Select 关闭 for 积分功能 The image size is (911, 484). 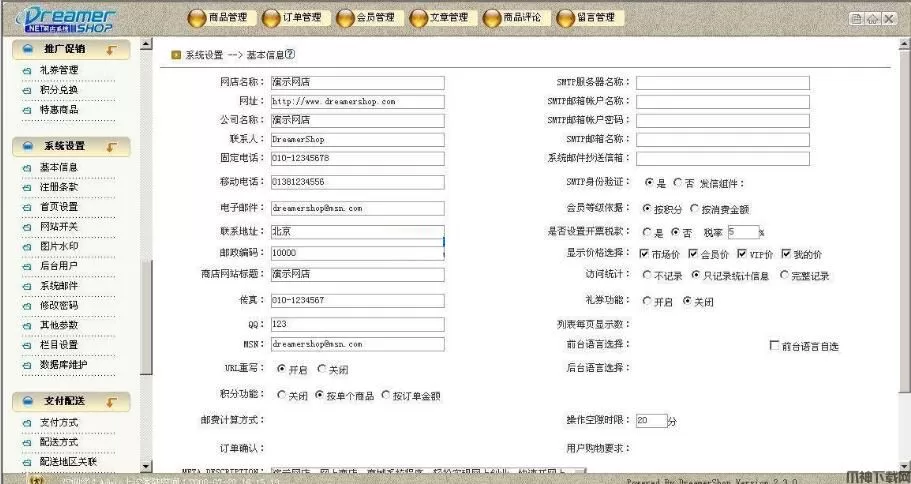tap(282, 395)
